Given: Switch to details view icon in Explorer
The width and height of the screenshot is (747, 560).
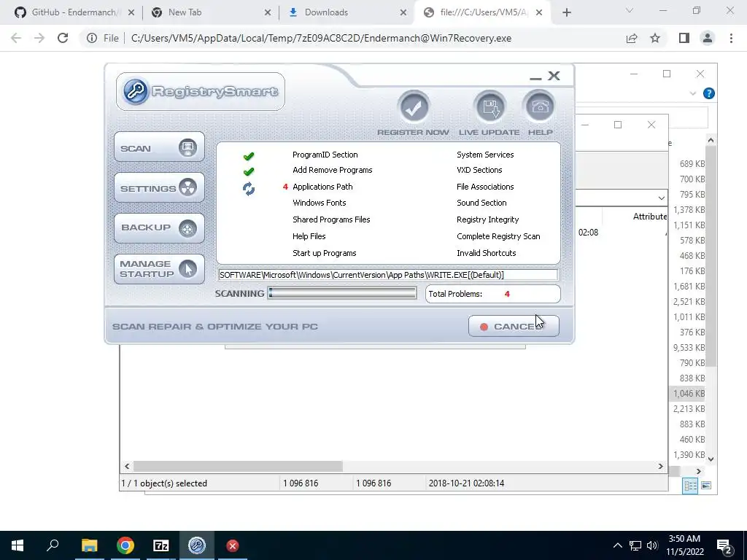Looking at the screenshot, I should pyautogui.click(x=690, y=485).
